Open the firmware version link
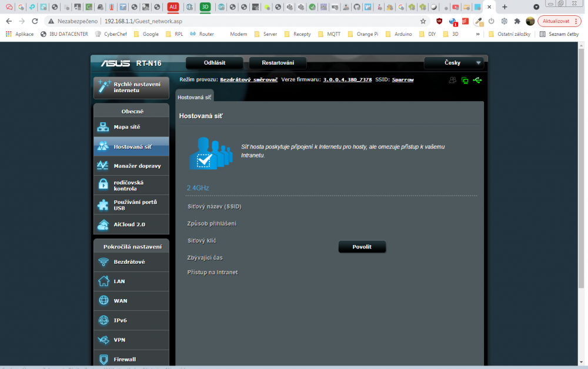Viewport: 588px width, 369px height. [x=347, y=79]
